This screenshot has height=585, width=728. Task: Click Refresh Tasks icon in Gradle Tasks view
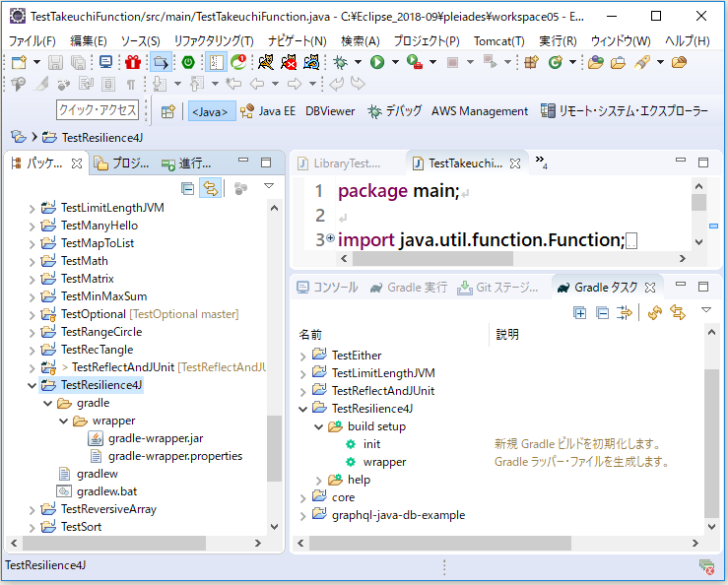655,313
